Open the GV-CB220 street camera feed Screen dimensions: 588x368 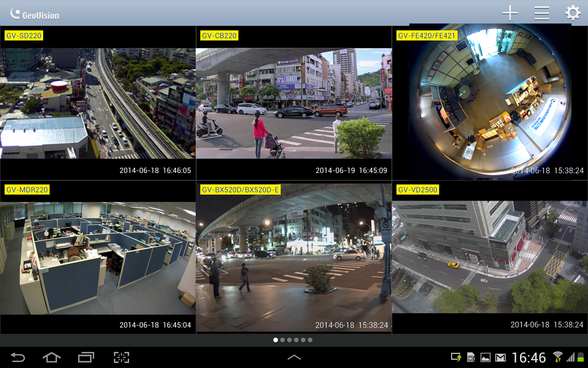click(294, 103)
